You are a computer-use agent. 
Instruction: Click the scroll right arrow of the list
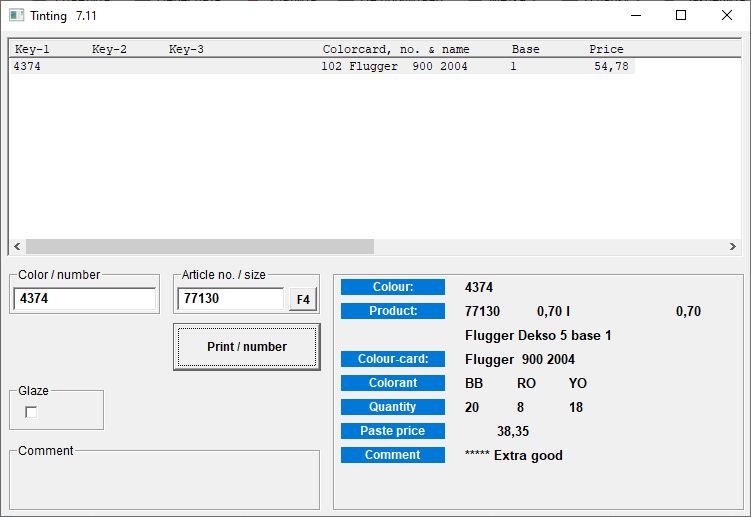(x=732, y=247)
